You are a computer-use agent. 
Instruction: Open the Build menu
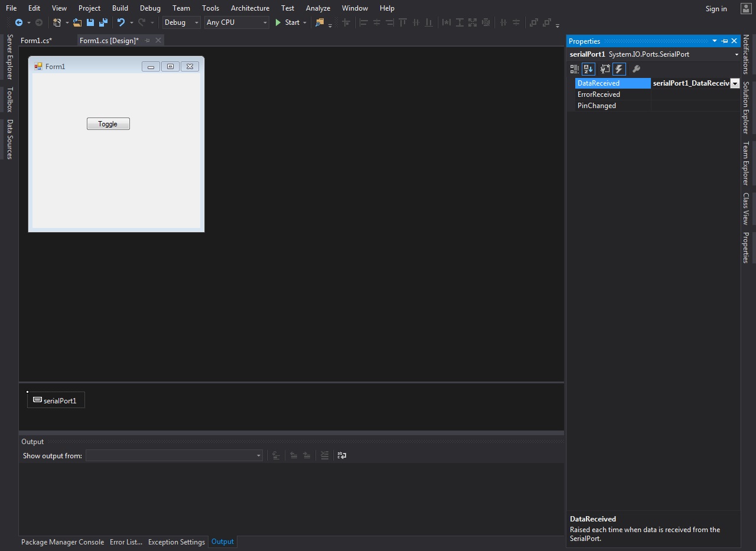pos(120,8)
